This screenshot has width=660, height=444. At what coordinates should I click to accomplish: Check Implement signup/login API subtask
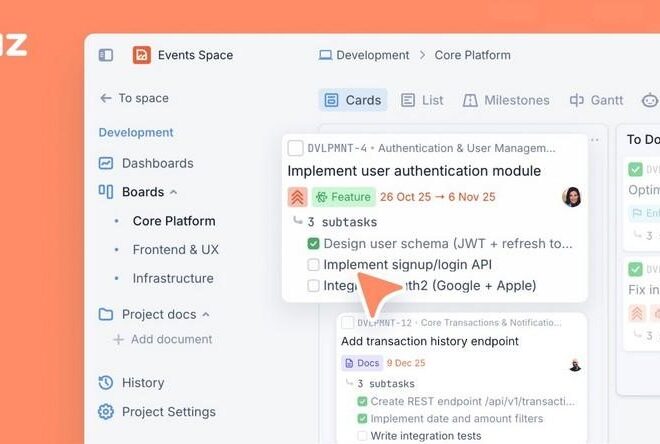coord(313,264)
